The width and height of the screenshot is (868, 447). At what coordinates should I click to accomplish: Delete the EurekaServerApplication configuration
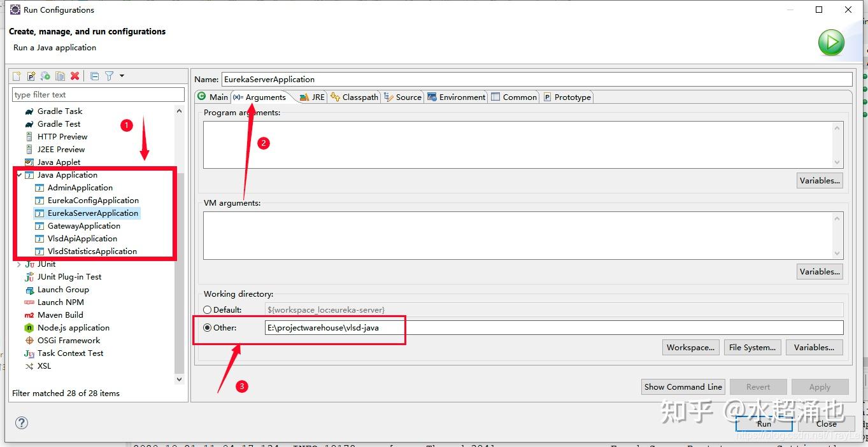click(75, 76)
